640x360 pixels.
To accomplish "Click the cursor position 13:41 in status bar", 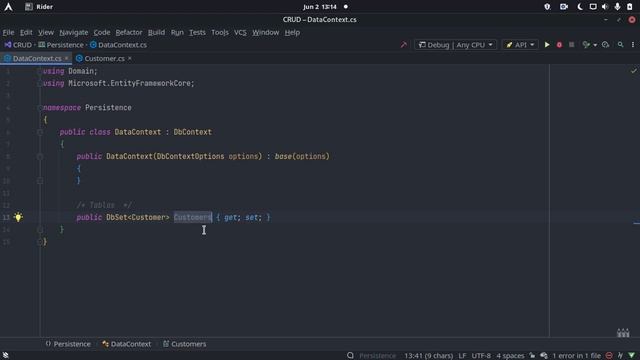I will (x=428, y=356).
